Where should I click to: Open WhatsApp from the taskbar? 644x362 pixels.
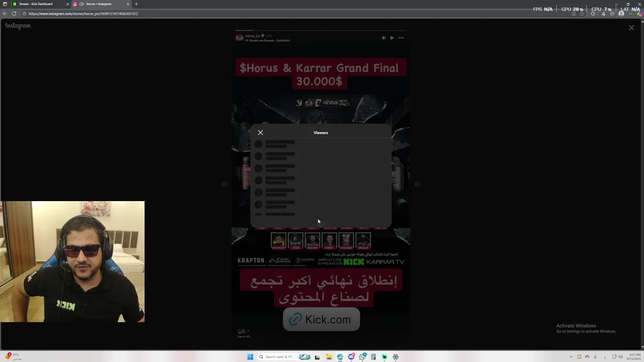[363, 357]
